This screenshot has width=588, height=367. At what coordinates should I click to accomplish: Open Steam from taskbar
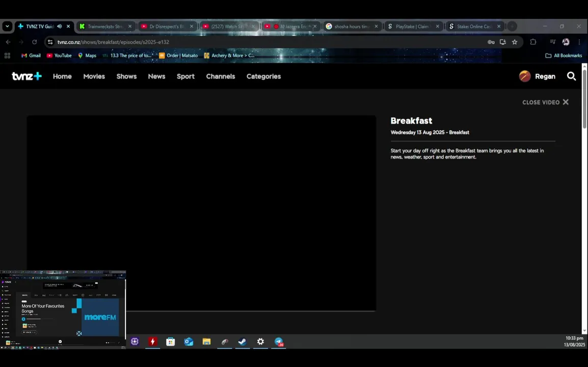tap(243, 342)
